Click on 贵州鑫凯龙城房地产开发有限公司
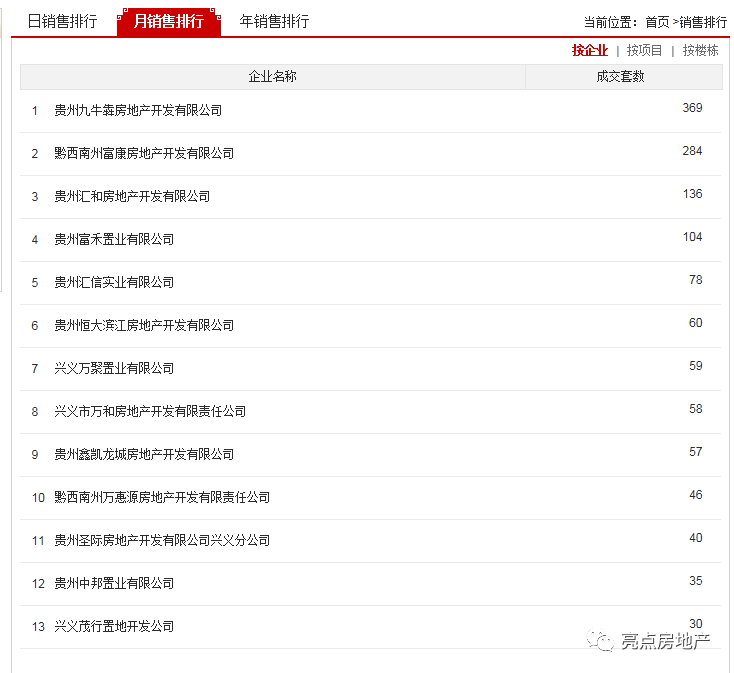Screen dimensions: 734x673 coord(144,454)
